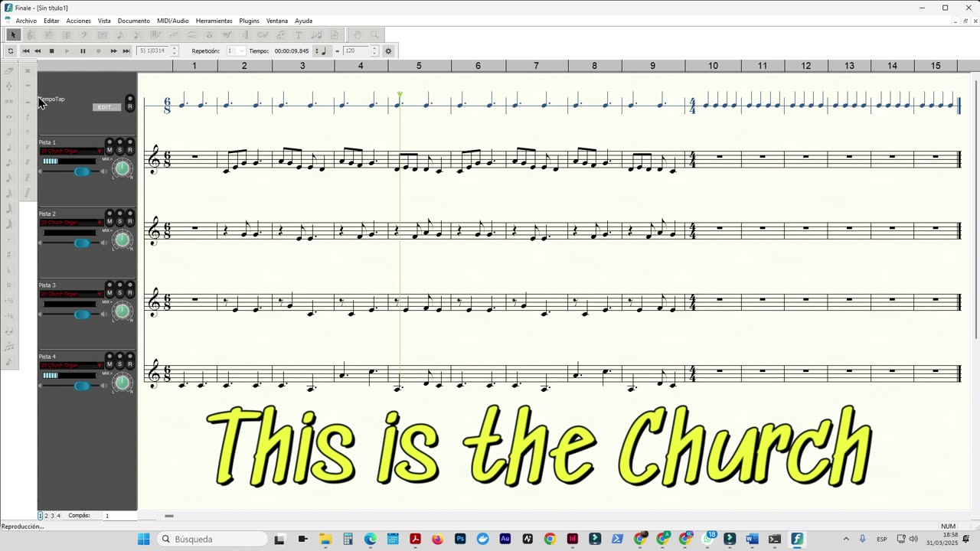The width and height of the screenshot is (980, 551).
Task: Select the eraser tool in Simple Entry palette
Action: (x=9, y=70)
